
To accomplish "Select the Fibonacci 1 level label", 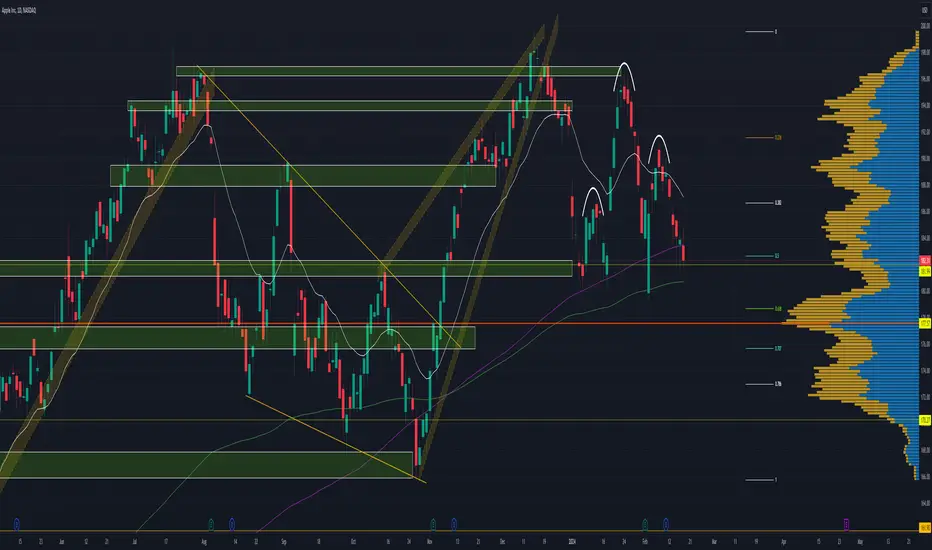I will (x=776, y=480).
